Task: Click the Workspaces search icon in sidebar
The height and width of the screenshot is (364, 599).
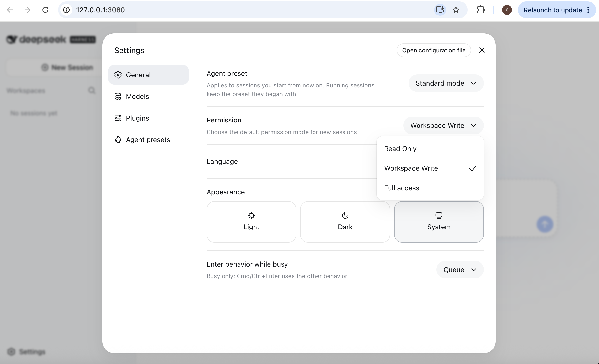Action: tap(92, 91)
